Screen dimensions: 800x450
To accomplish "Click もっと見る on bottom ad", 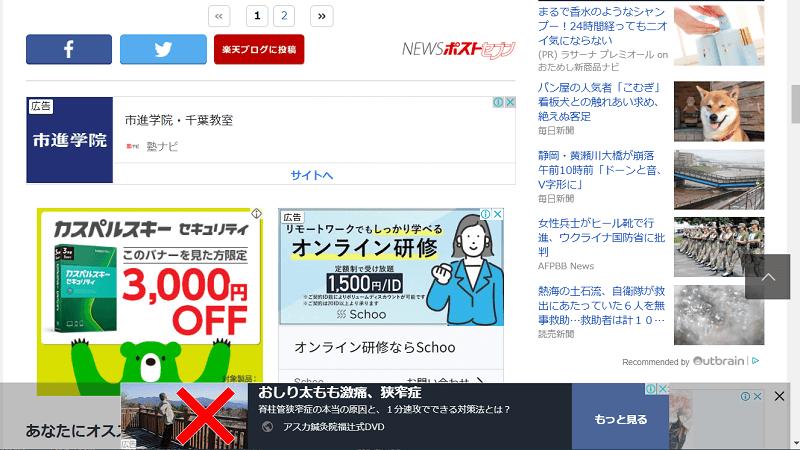I will (x=620, y=420).
